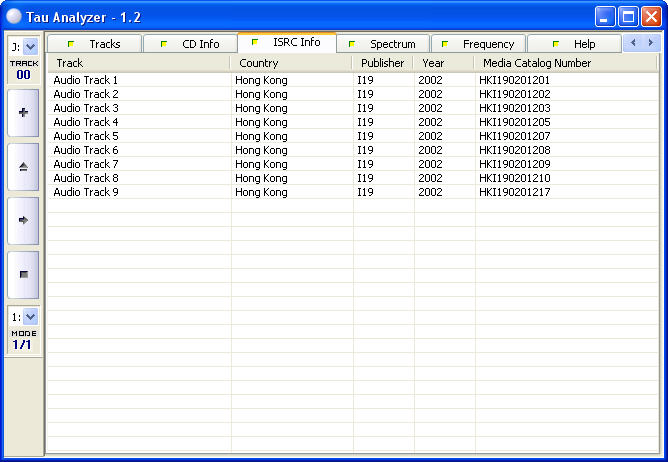The height and width of the screenshot is (462, 668).
Task: Click the Media Catalog Number column header
Action: click(x=565, y=63)
